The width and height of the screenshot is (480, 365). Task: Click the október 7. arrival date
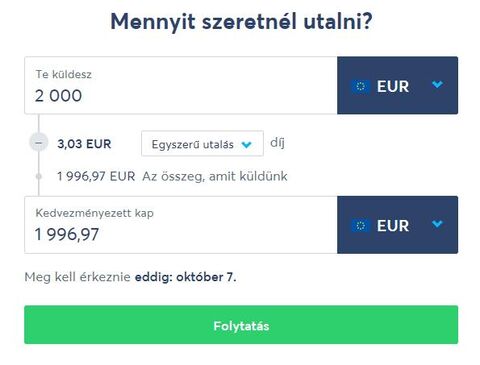coord(206,277)
